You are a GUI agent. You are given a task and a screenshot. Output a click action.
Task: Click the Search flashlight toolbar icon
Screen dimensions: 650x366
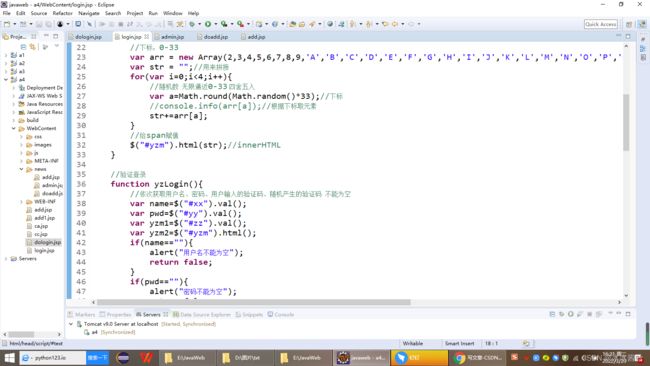coord(312,24)
